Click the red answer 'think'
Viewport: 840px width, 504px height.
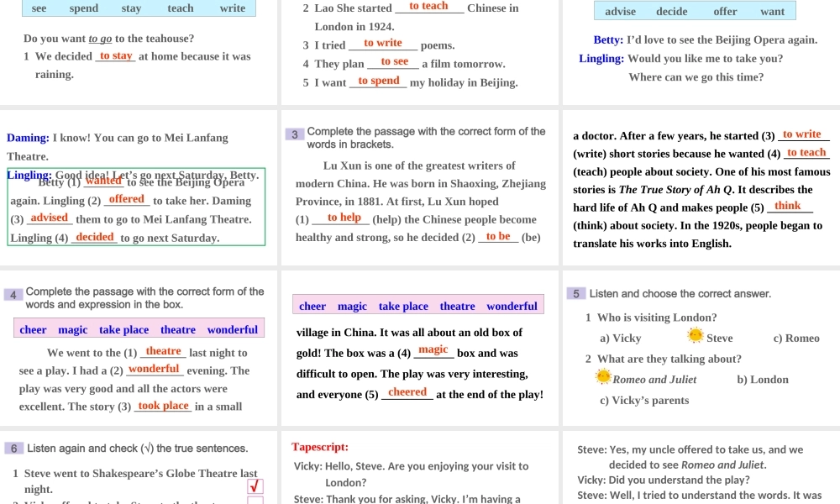click(x=788, y=206)
